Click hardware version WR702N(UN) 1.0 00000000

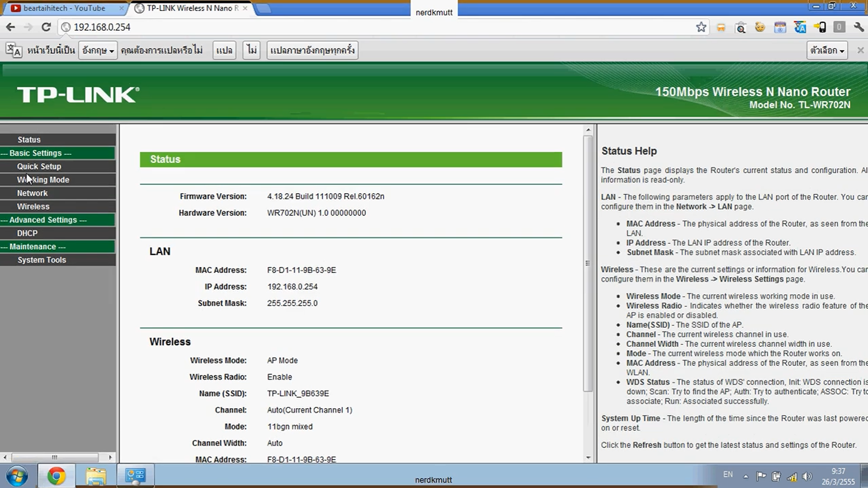(317, 213)
